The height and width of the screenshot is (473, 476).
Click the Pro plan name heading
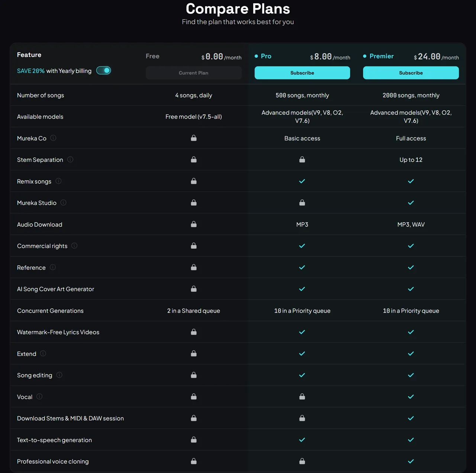(x=266, y=56)
